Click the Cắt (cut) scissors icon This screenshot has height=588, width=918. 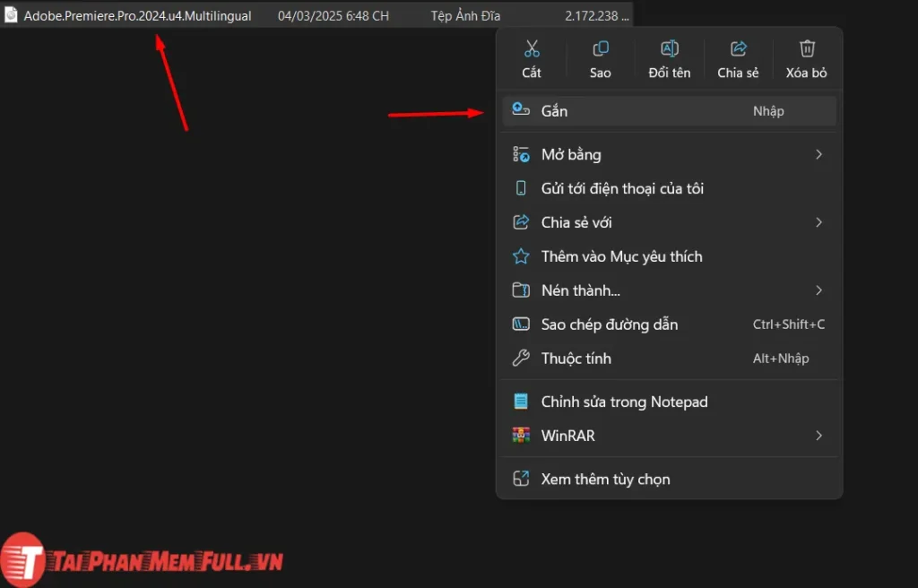tap(532, 49)
